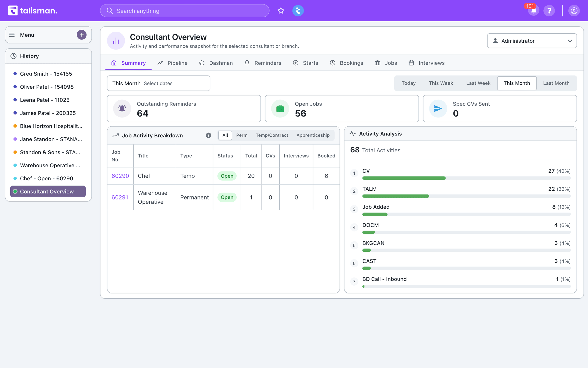588x368 pixels.
Task: Click the Open status badge for Chef
Action: tap(227, 176)
